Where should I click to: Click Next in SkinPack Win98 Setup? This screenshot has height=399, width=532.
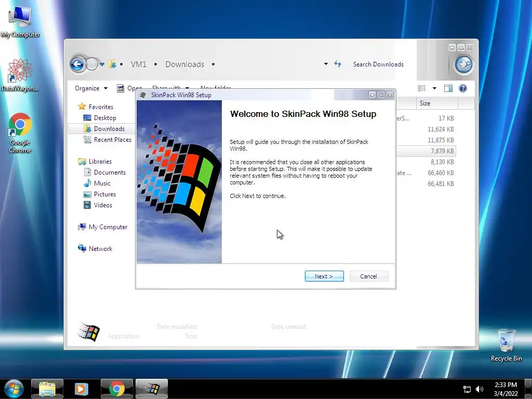coord(324,276)
